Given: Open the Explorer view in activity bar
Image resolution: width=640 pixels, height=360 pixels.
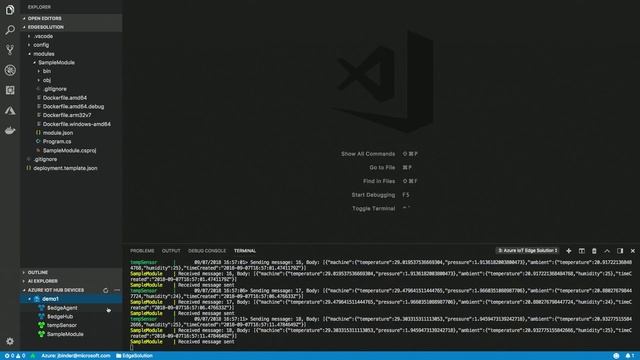Looking at the screenshot, I should [10, 10].
